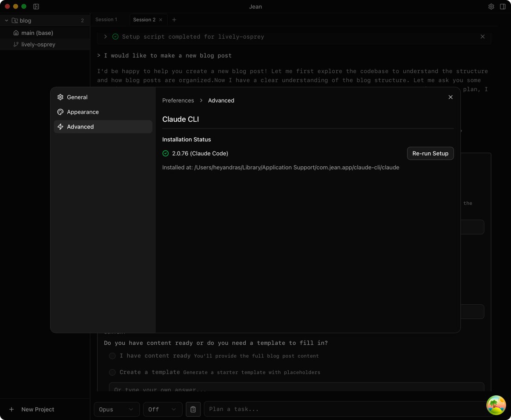Switch to Session 2 tab
The image size is (511, 420).
[x=144, y=20]
